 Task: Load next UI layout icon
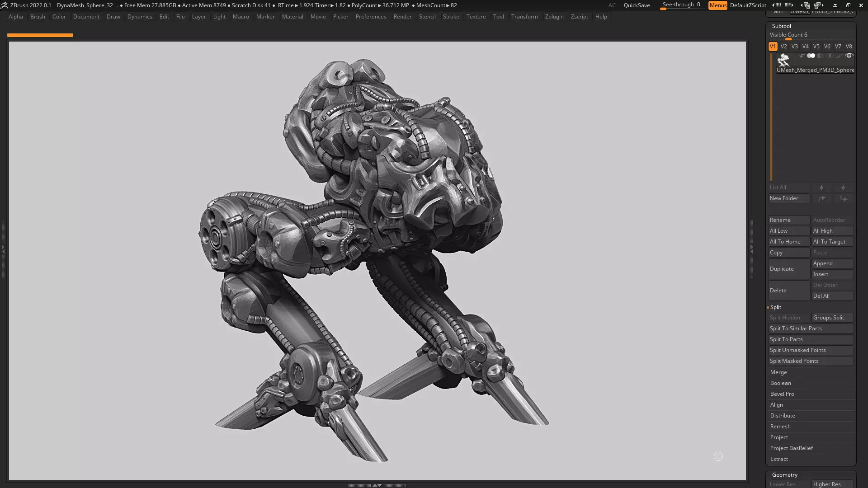818,5
